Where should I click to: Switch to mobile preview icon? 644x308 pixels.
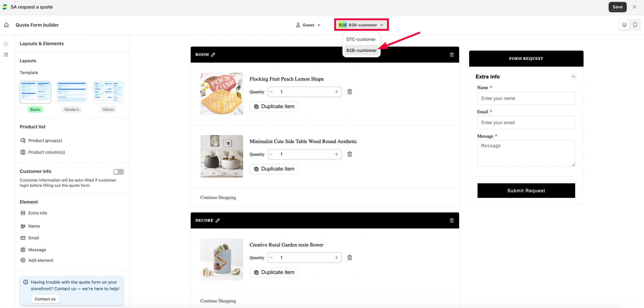pos(635,25)
